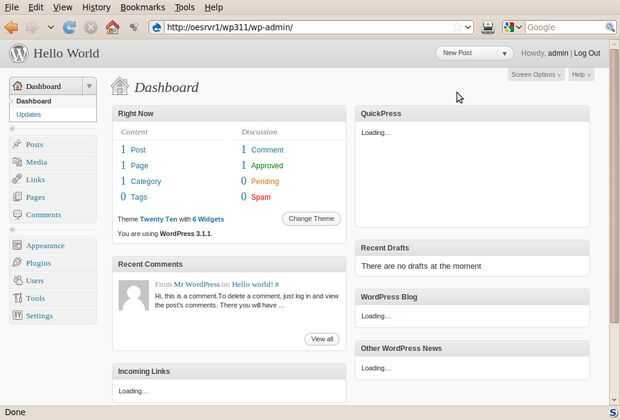620x420 pixels.
Task: Open the File menu
Action: pyautogui.click(x=11, y=7)
